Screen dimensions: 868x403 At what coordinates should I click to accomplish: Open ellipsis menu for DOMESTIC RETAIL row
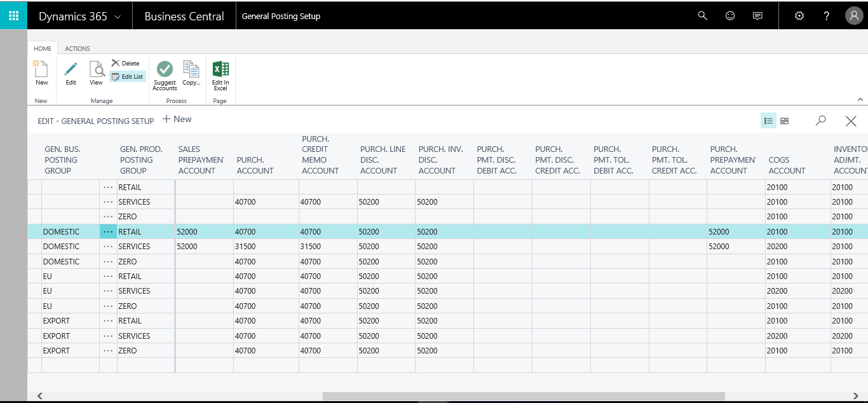pyautogui.click(x=108, y=232)
